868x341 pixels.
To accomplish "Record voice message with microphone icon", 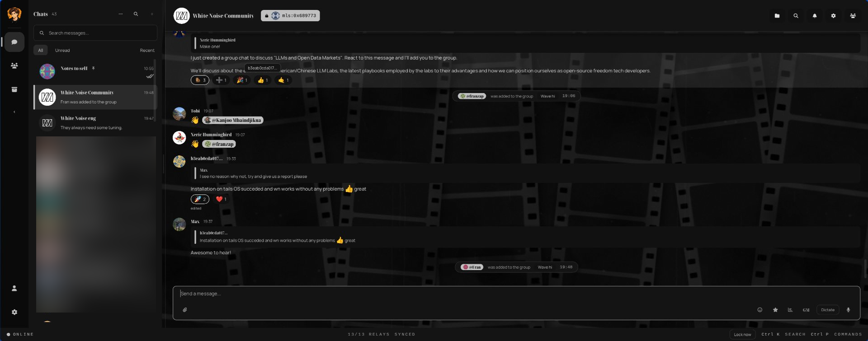I will click(x=849, y=310).
